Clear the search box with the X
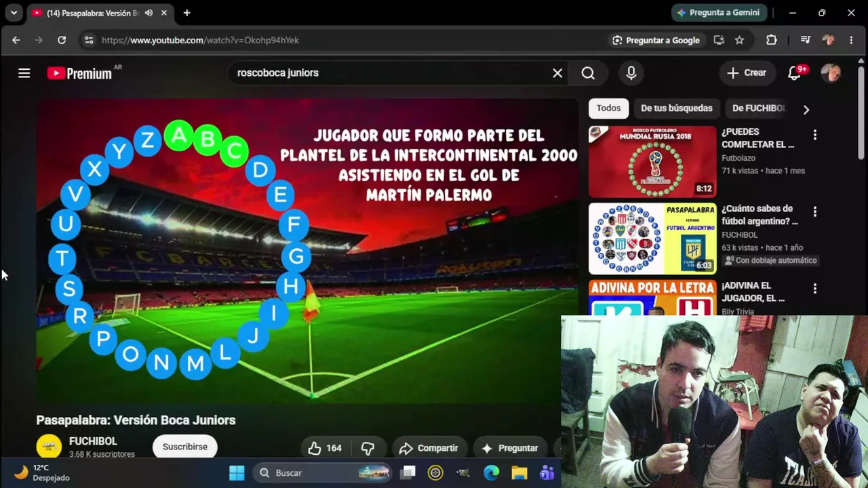The image size is (868, 488). pyautogui.click(x=557, y=73)
